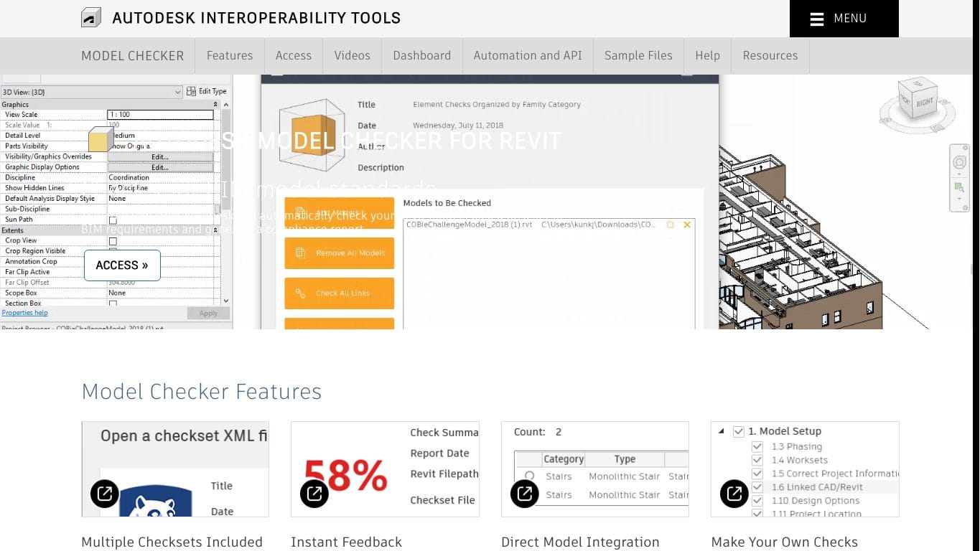
Task: Toggle the Sun Path checkbox
Action: tap(113, 220)
